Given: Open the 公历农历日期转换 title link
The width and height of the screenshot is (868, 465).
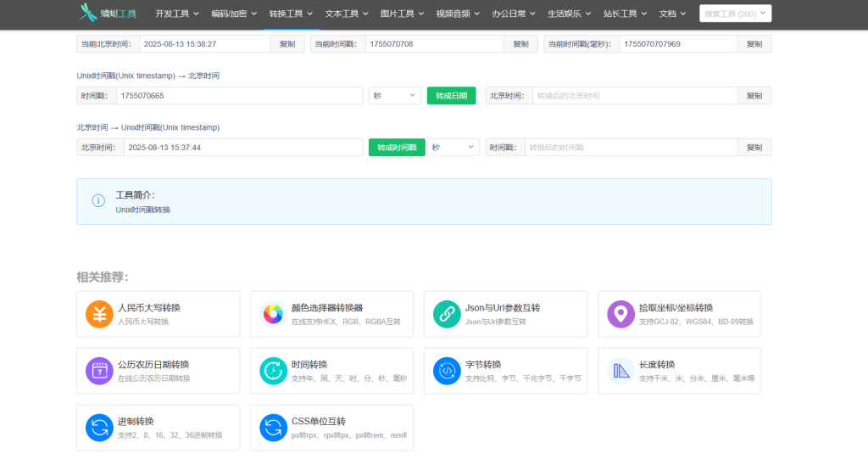Looking at the screenshot, I should [153, 364].
